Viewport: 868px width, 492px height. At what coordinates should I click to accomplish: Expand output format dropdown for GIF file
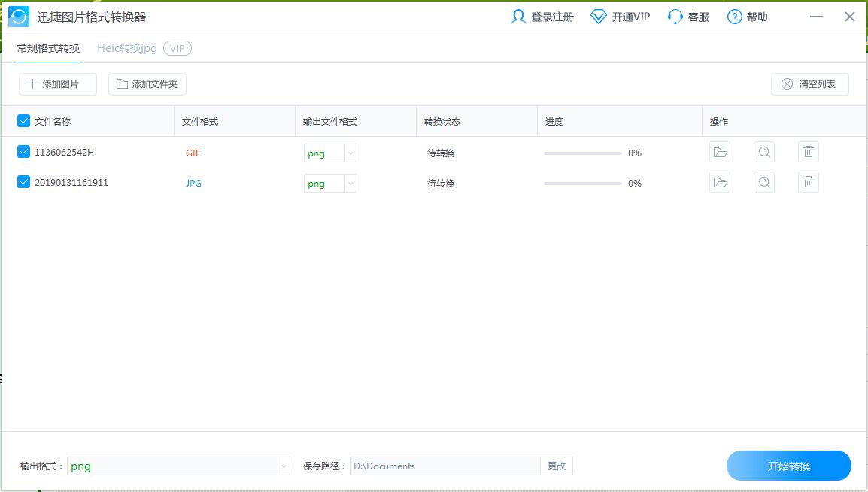pos(350,153)
